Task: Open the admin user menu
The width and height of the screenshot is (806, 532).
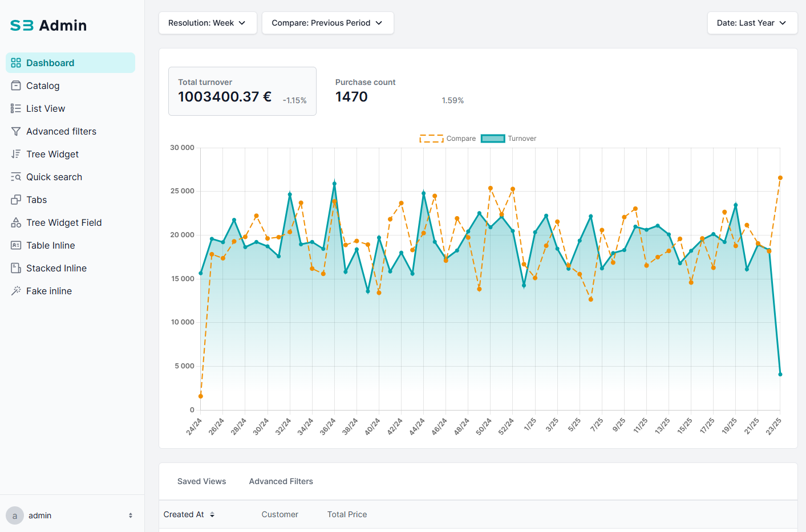Action: coord(71,515)
